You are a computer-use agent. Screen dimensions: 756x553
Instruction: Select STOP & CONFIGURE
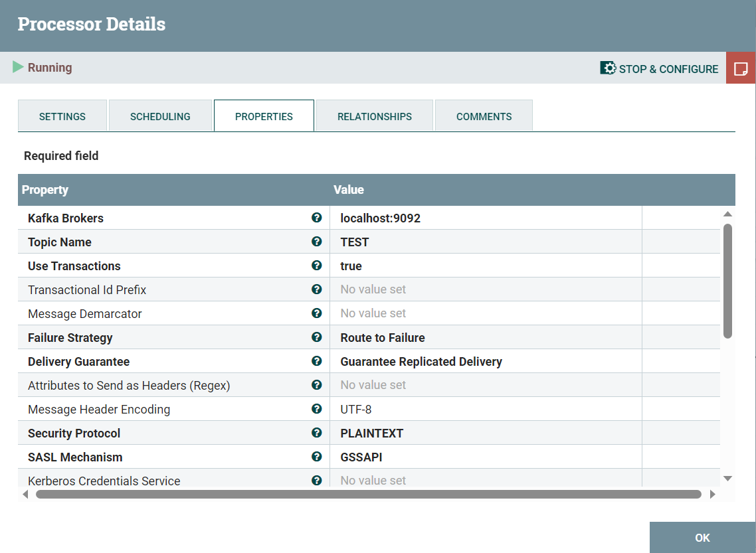coord(668,68)
